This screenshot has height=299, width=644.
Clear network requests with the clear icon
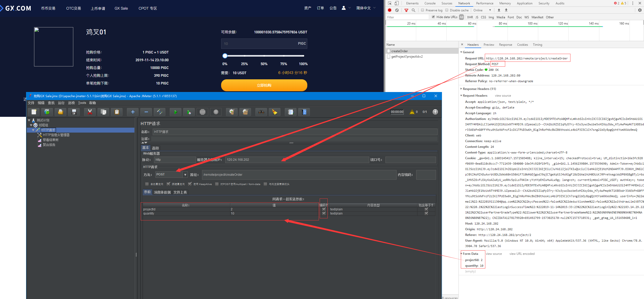[397, 10]
